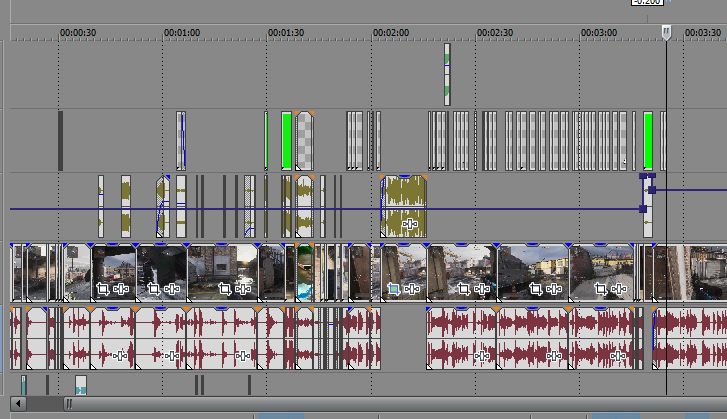Open Event Pan/Crop on snowy clip before 00:01:00
Image resolution: width=727 pixels, height=419 pixels.
click(102, 289)
